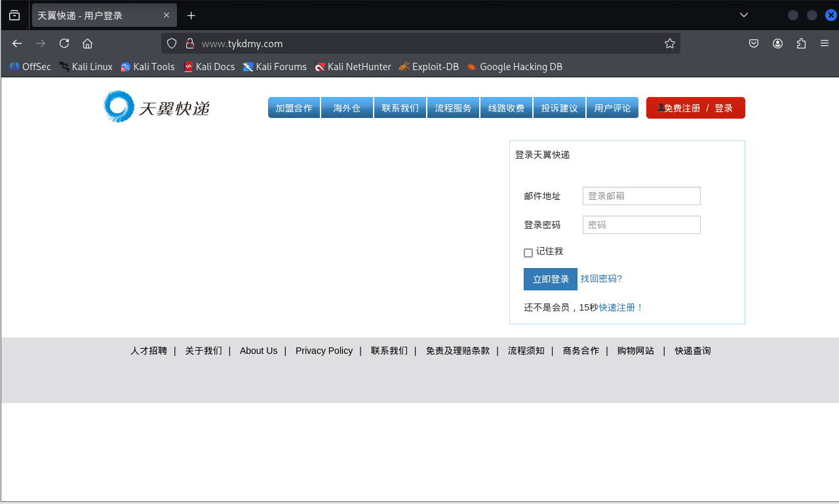
Task: Click the red 免费注册 / 登录 button
Action: [x=695, y=107]
